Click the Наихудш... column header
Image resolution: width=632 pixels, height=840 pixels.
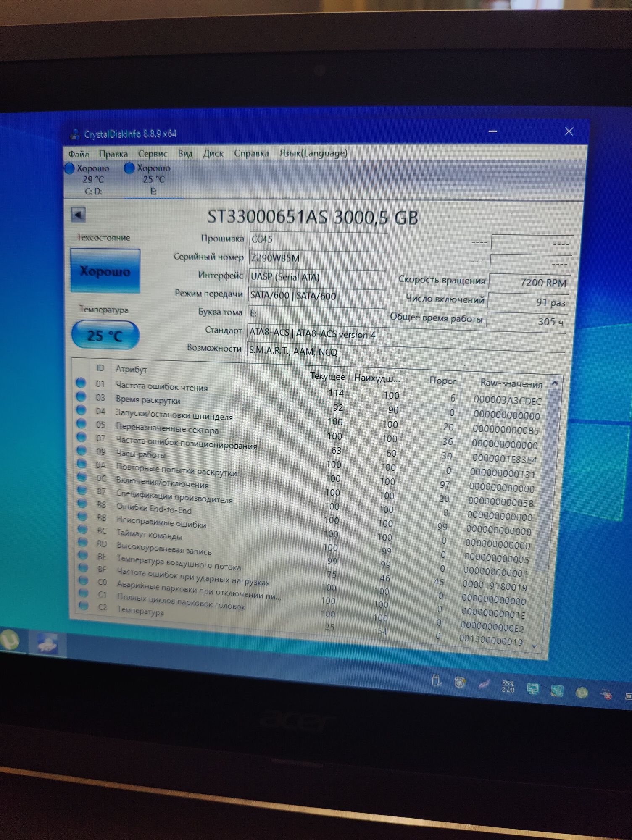377,378
